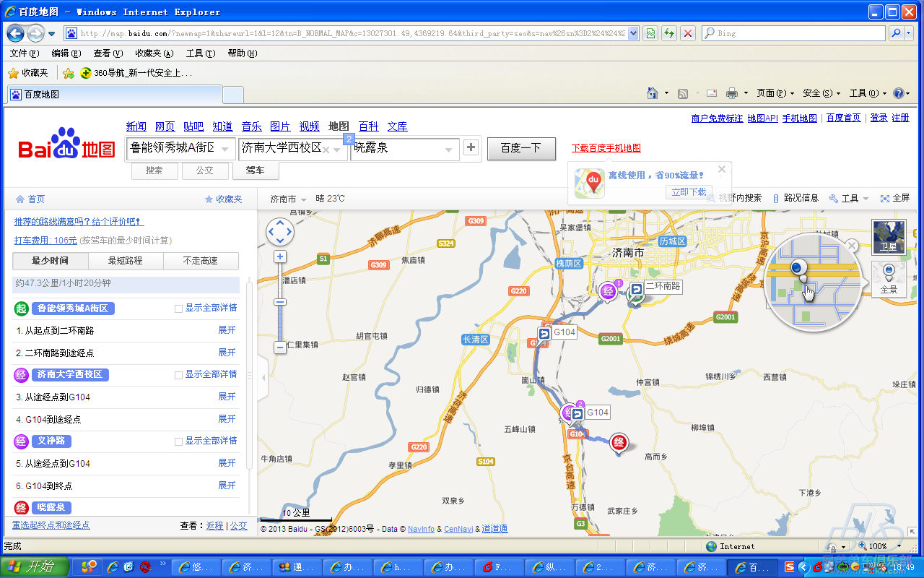The width and height of the screenshot is (924, 578).
Task: Click the Bing search magnifier icon
Action: (x=896, y=33)
